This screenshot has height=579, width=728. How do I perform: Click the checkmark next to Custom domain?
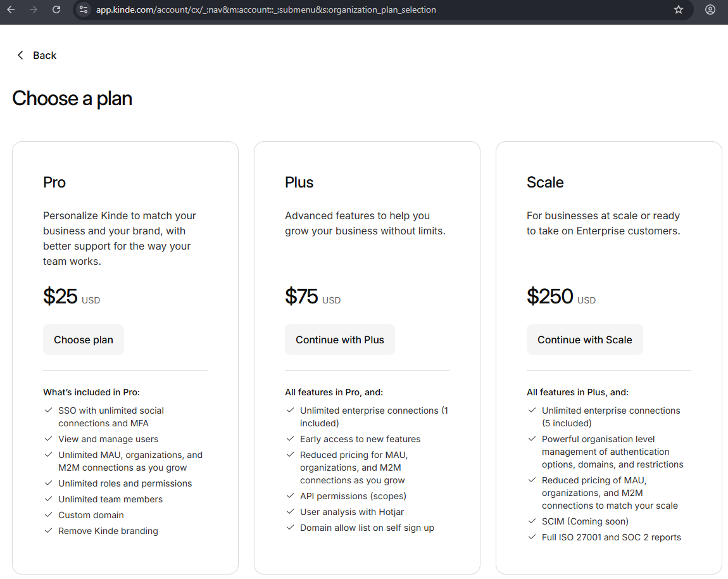click(48, 515)
